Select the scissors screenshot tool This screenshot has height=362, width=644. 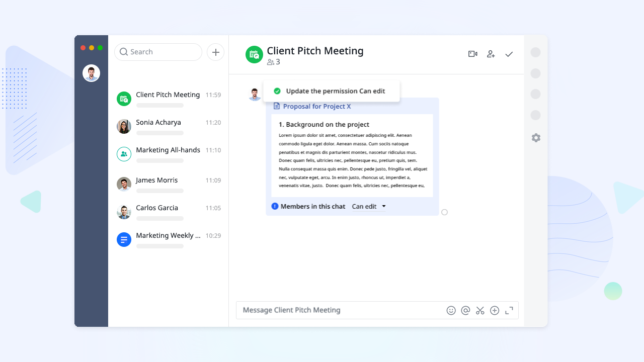coord(480,310)
